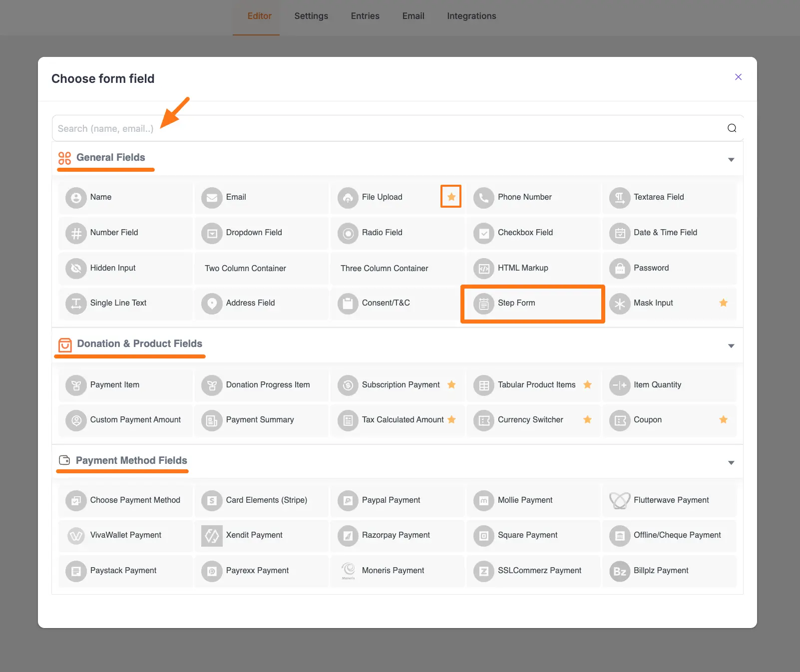This screenshot has width=800, height=672.
Task: Click the search magnifier icon
Action: click(731, 128)
